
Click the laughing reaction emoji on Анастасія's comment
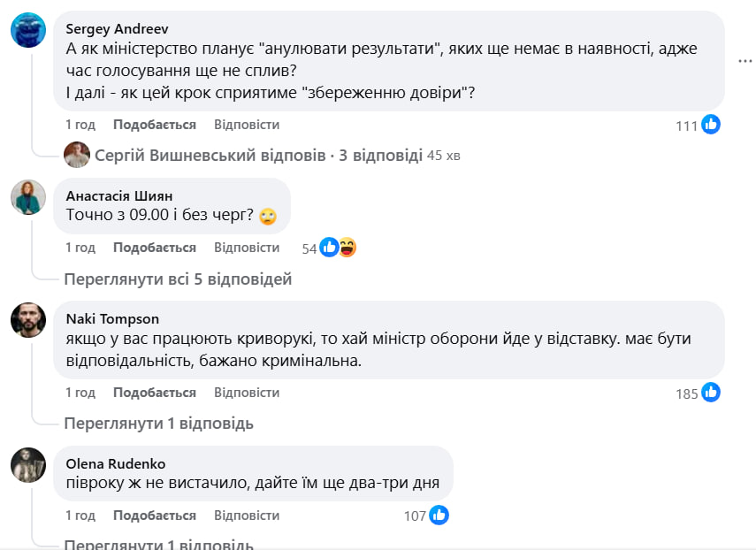(347, 248)
